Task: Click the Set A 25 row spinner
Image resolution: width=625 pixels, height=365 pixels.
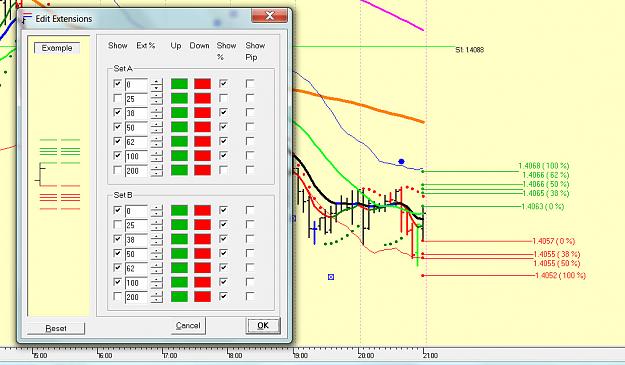Action: tap(157, 99)
